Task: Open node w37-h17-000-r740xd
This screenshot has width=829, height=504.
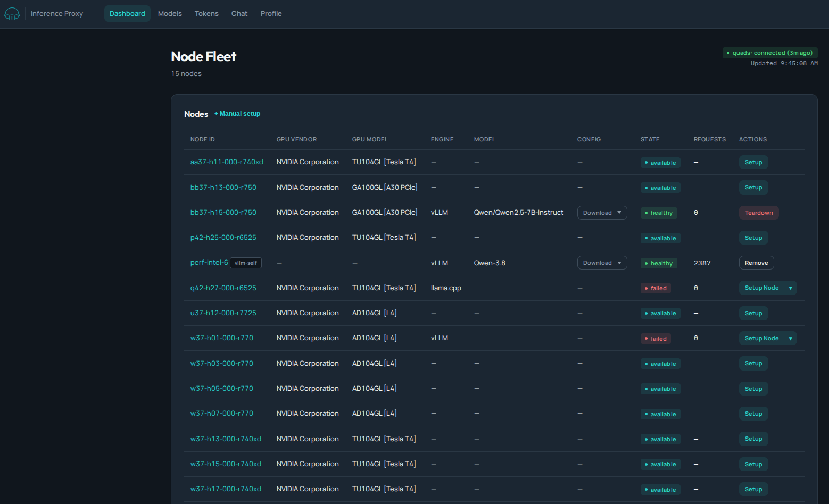Action: point(226,489)
